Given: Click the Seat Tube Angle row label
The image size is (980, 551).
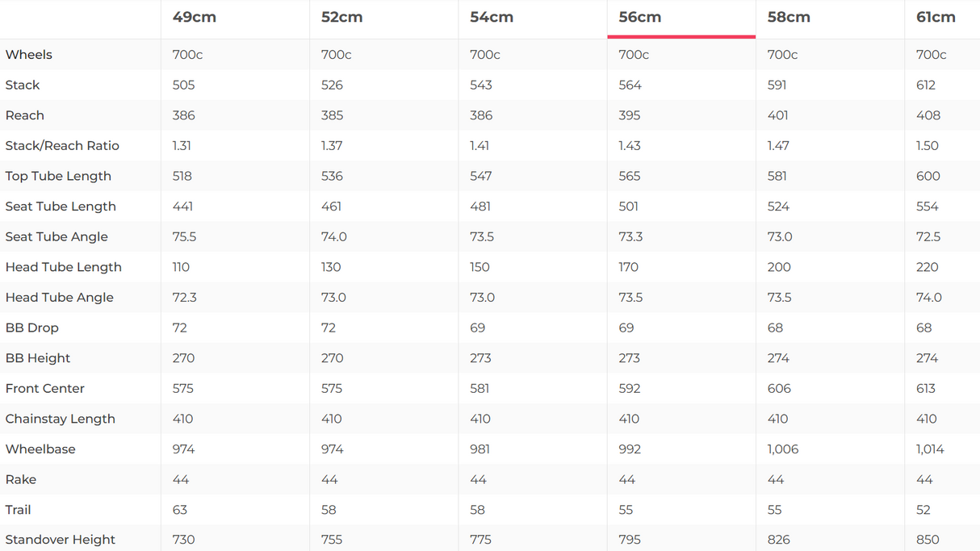Looking at the screenshot, I should coord(57,237).
